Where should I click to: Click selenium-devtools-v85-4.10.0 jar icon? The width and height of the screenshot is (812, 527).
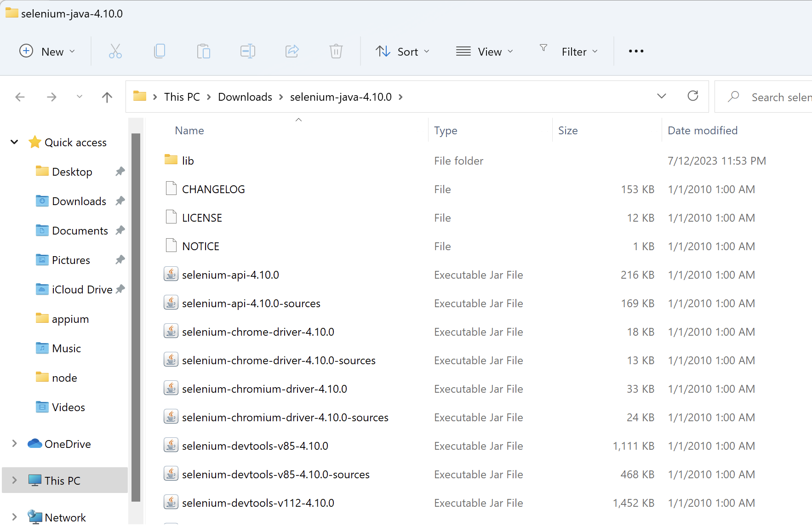171,445
